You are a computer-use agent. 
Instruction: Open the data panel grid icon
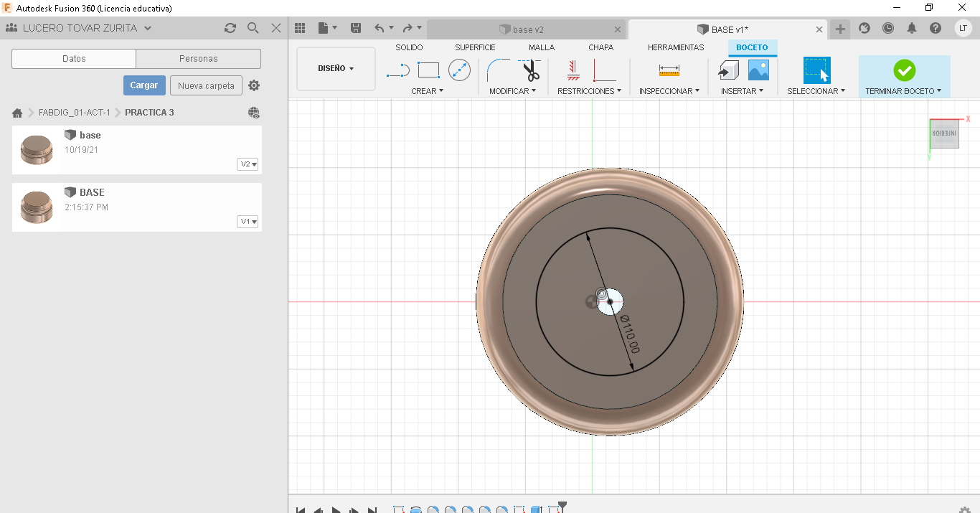click(x=300, y=28)
